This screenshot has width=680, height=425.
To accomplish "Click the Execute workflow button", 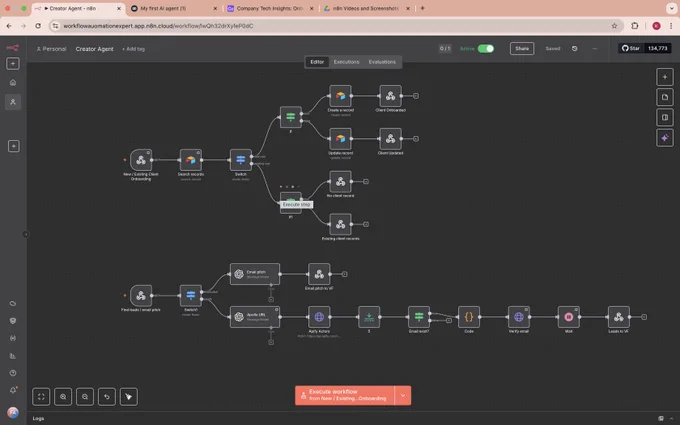I will click(345, 396).
